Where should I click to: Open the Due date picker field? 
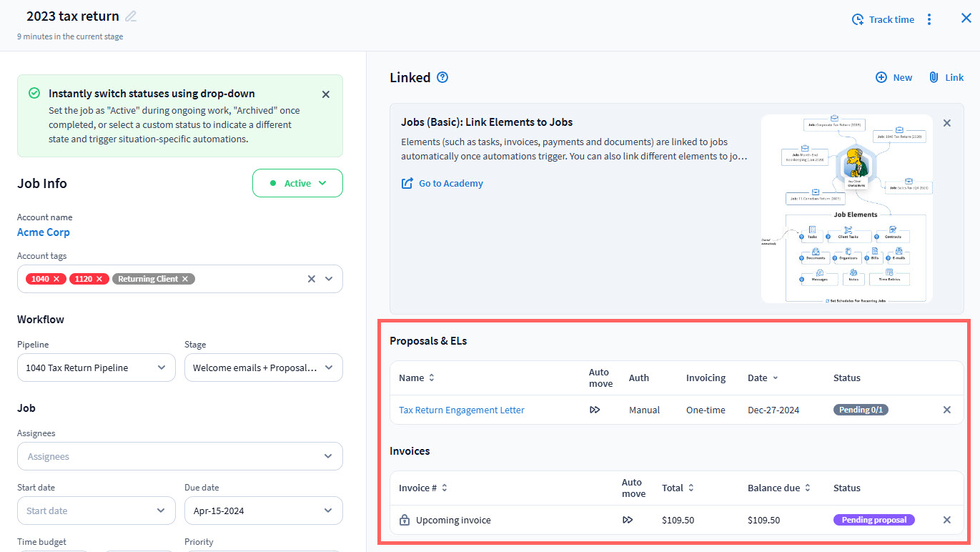(263, 511)
